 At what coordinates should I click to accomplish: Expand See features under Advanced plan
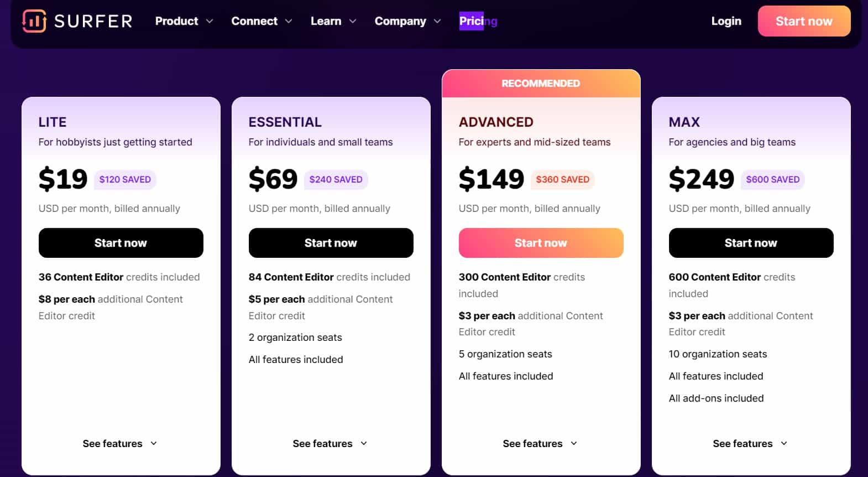pos(540,443)
